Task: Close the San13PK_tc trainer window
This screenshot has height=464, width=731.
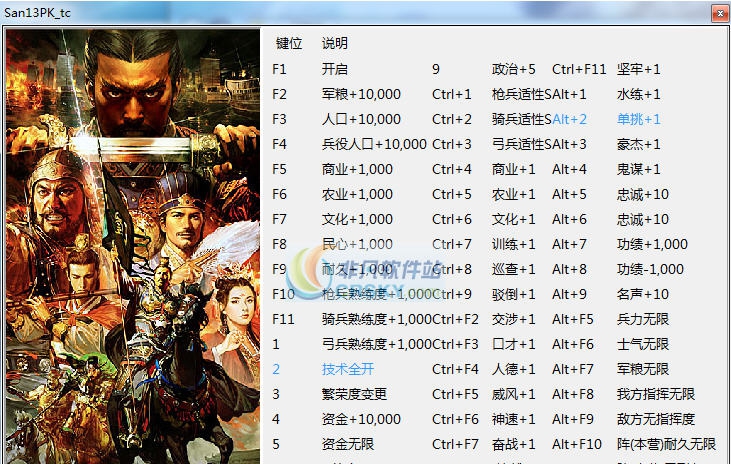Action: point(720,14)
